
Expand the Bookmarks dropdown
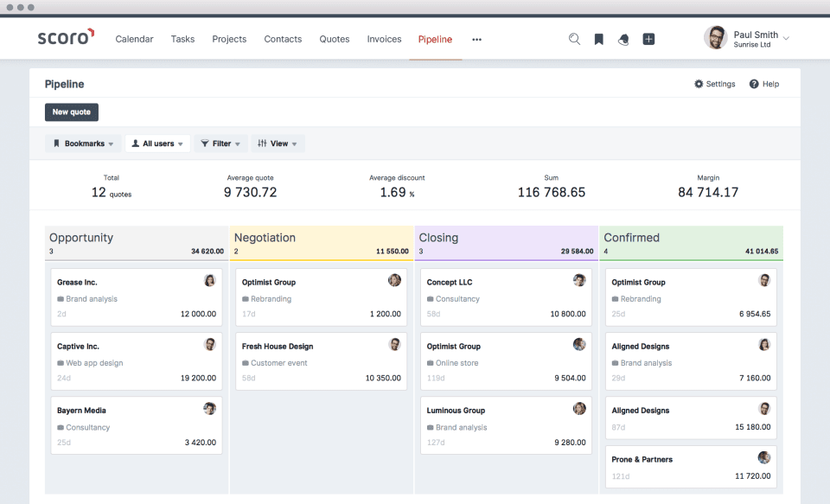84,144
